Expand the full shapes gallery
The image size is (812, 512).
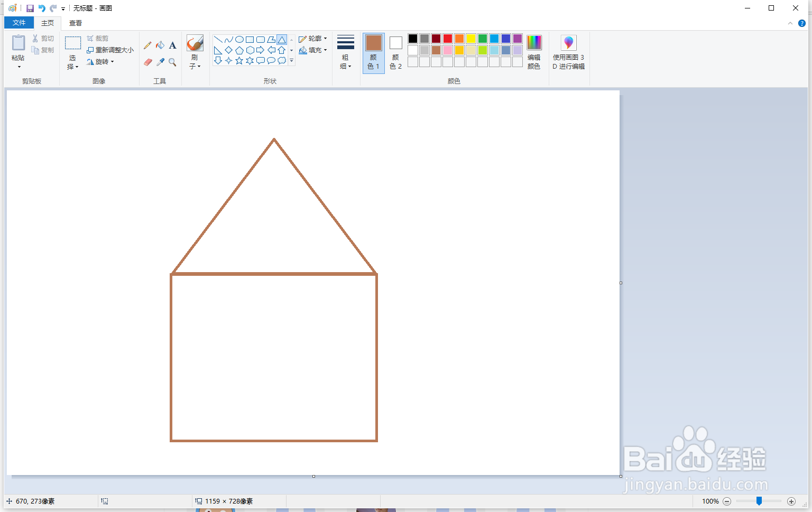(x=291, y=61)
